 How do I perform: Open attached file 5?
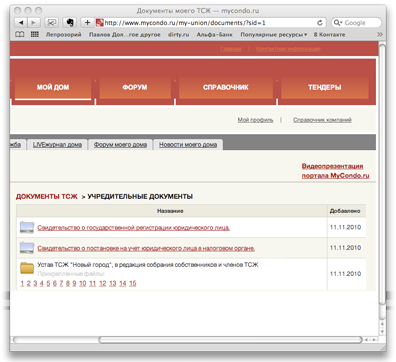click(x=48, y=283)
